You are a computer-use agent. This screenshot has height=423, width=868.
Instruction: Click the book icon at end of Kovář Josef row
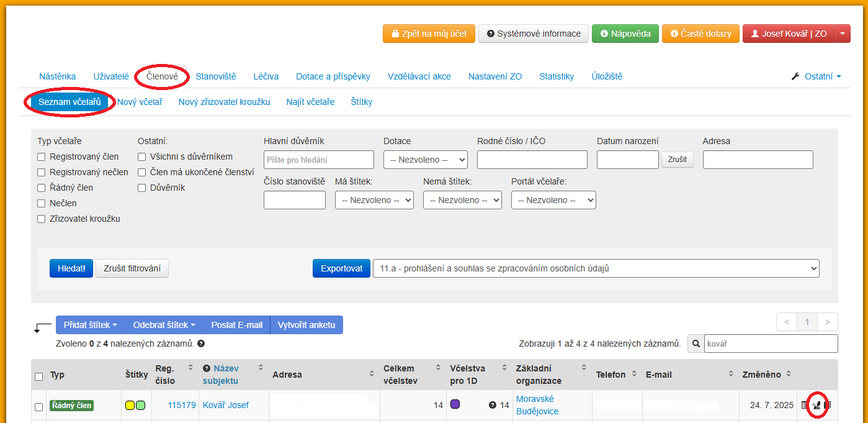(x=828, y=405)
